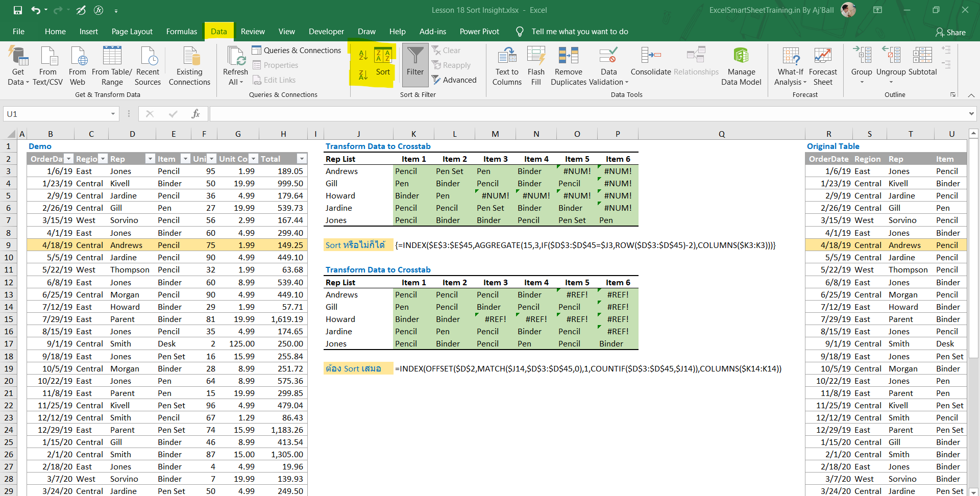Open the Developer tab

(326, 32)
